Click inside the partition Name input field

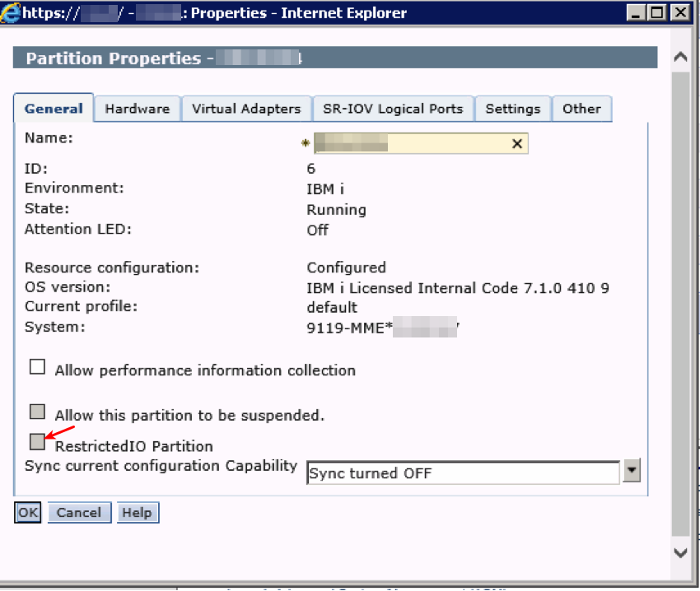412,142
